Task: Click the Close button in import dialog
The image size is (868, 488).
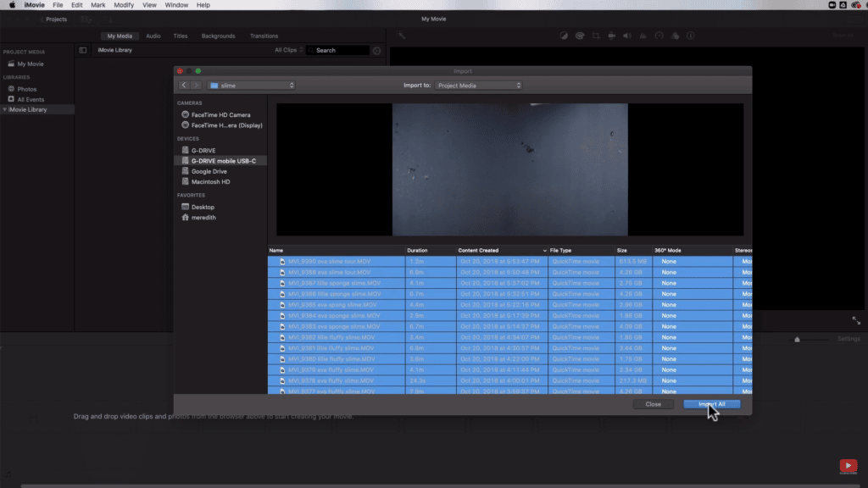Action: [653, 404]
